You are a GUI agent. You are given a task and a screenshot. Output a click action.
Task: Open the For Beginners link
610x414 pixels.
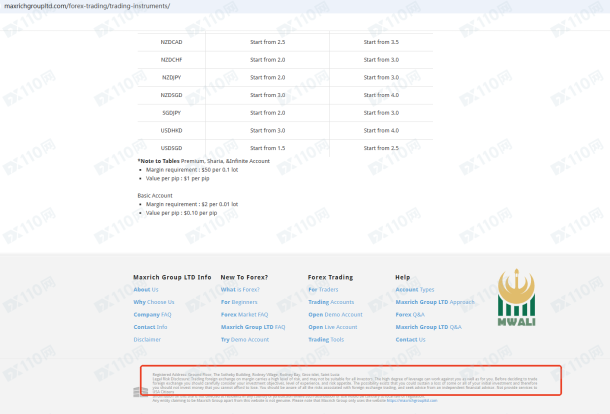pyautogui.click(x=239, y=302)
